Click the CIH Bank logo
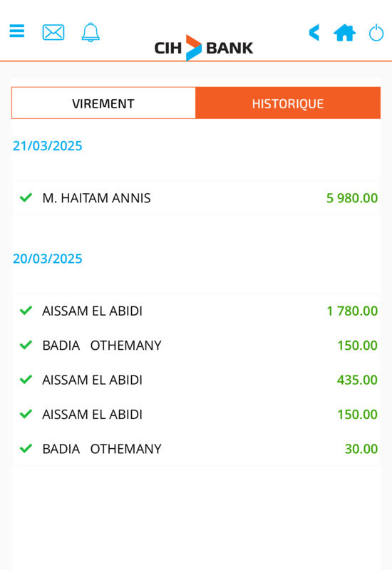 point(204,48)
